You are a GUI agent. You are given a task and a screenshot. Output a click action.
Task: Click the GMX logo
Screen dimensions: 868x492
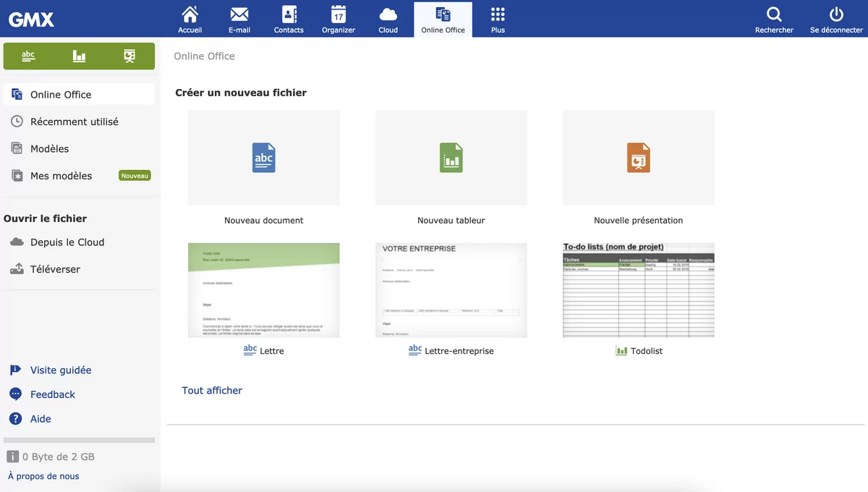pyautogui.click(x=31, y=20)
